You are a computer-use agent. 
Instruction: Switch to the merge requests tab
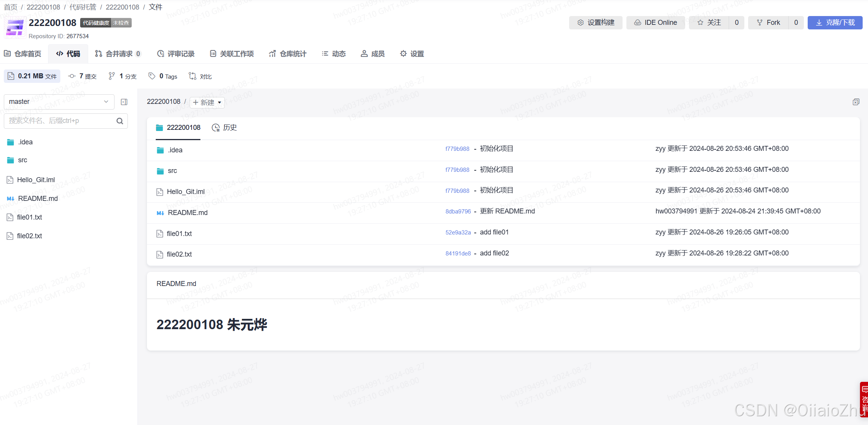(x=118, y=54)
